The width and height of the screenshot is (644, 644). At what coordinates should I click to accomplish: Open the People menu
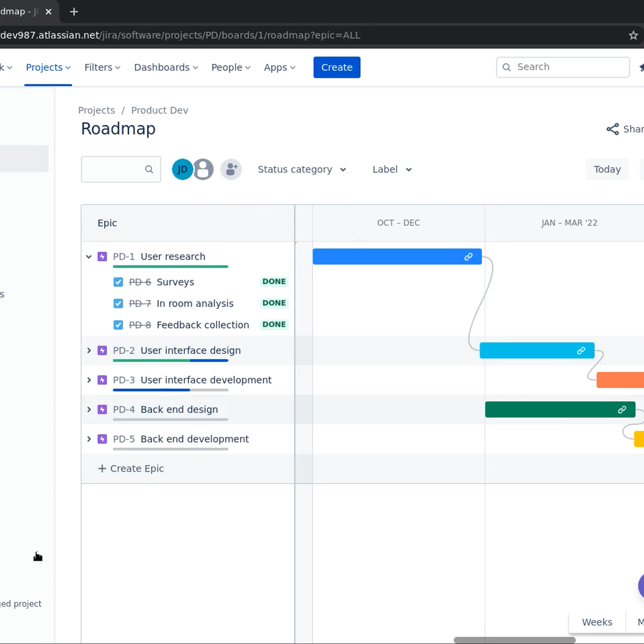coord(231,68)
